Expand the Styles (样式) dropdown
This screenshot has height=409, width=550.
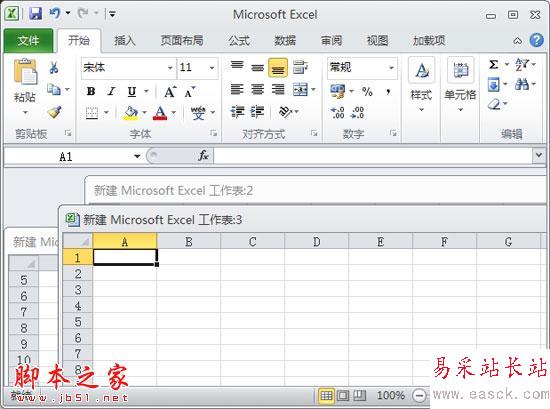(422, 109)
